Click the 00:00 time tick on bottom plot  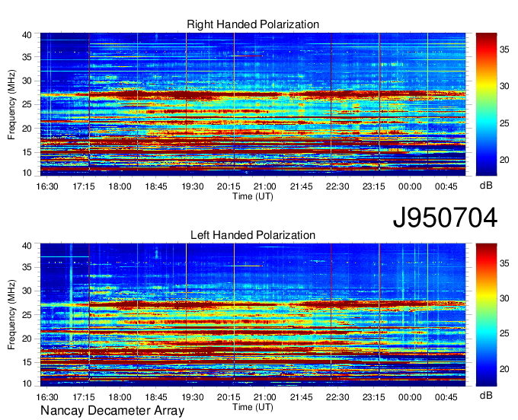[410, 397]
